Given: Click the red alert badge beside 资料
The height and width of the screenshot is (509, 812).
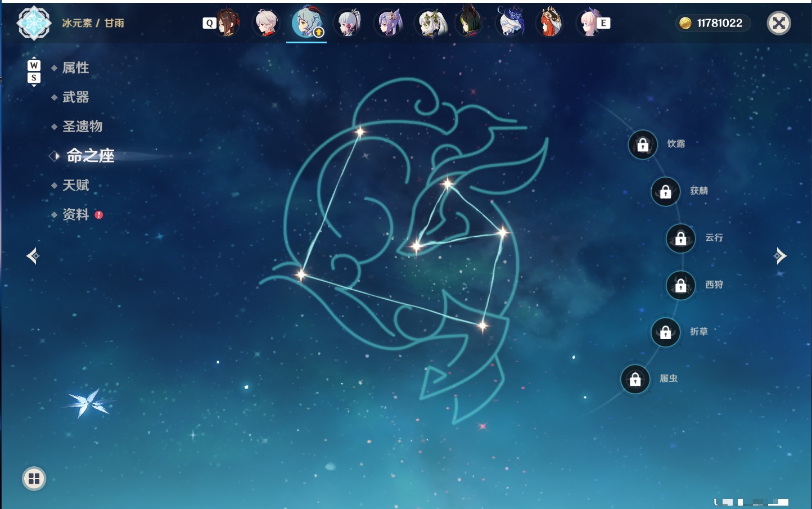Looking at the screenshot, I should [x=99, y=215].
